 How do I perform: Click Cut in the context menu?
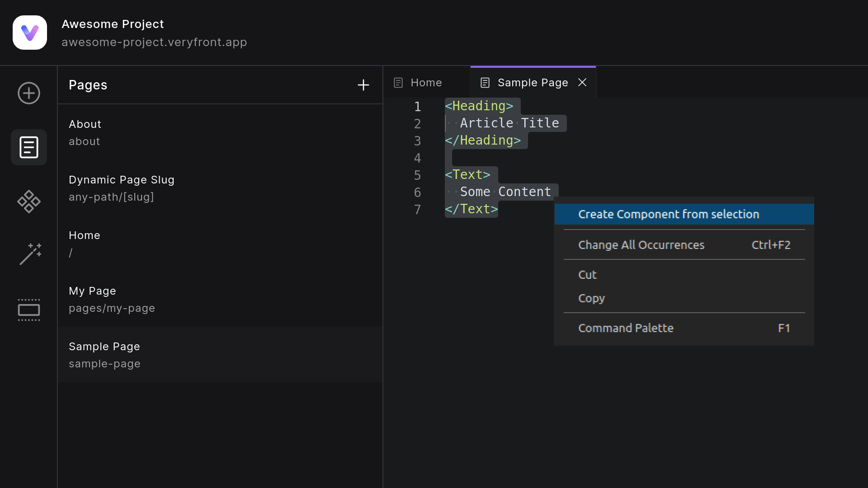point(587,274)
